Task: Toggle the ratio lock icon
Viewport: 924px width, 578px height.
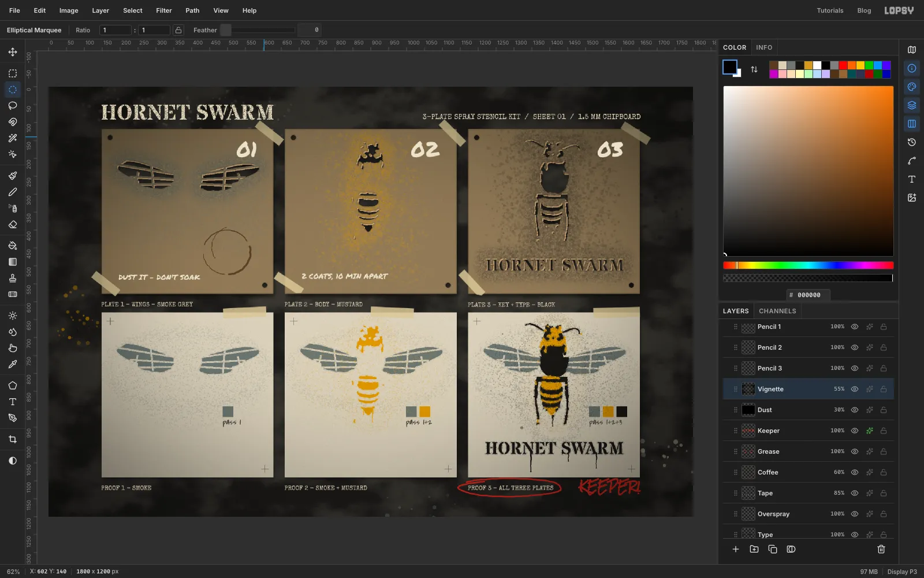Action: (178, 30)
